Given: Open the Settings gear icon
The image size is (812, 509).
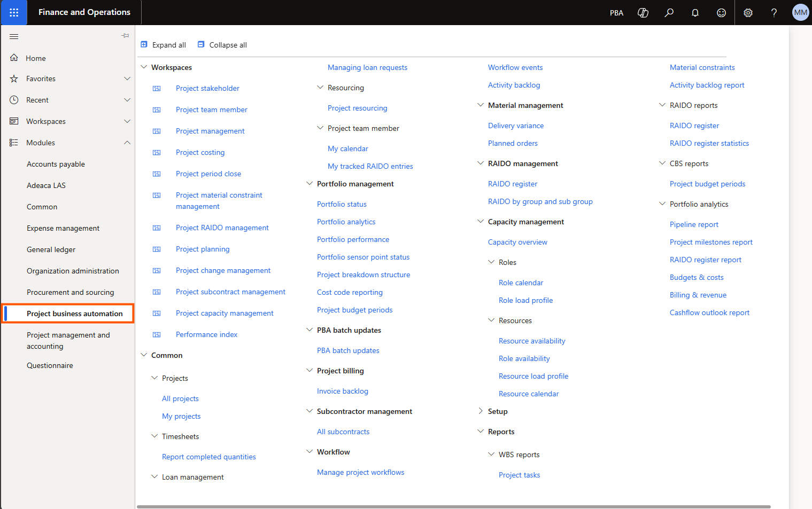Looking at the screenshot, I should (x=748, y=13).
